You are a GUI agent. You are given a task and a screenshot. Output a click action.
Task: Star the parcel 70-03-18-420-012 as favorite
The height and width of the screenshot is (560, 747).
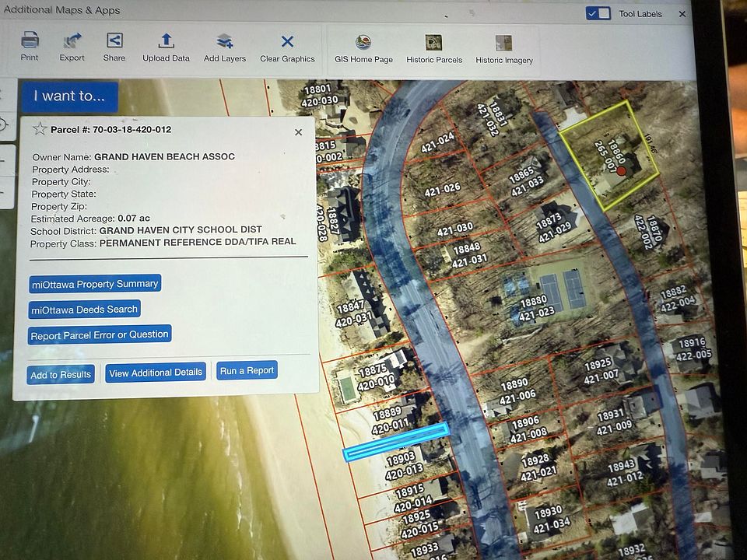click(40, 129)
